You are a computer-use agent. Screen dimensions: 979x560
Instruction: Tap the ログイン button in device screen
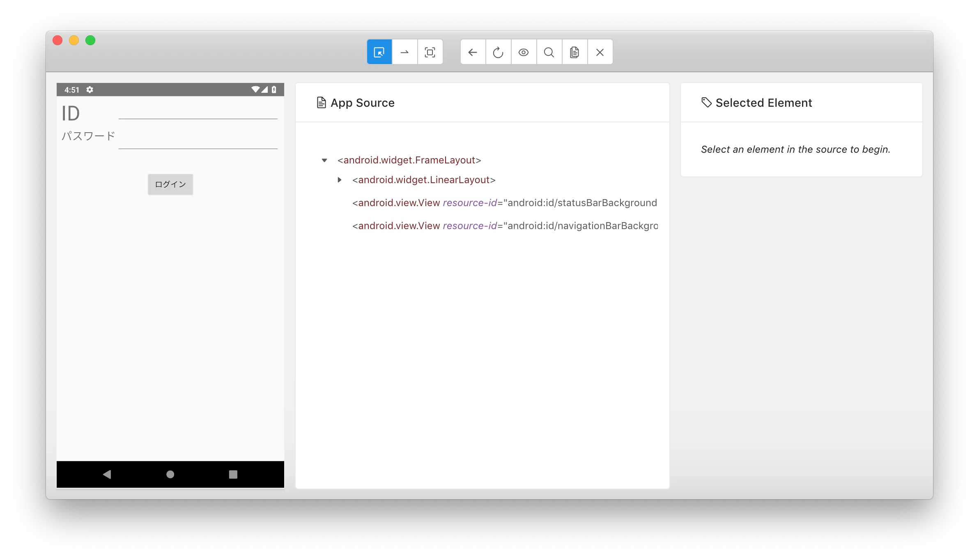(x=170, y=184)
